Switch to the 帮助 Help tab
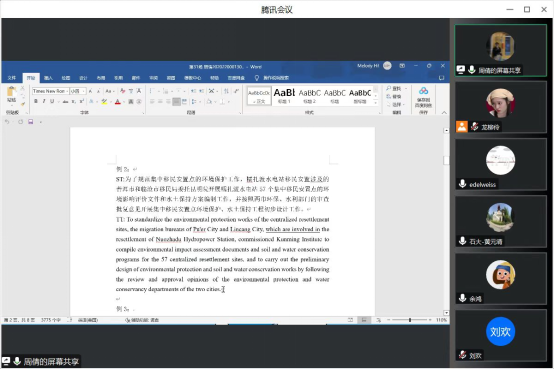The width and height of the screenshot is (554, 370). [x=214, y=78]
